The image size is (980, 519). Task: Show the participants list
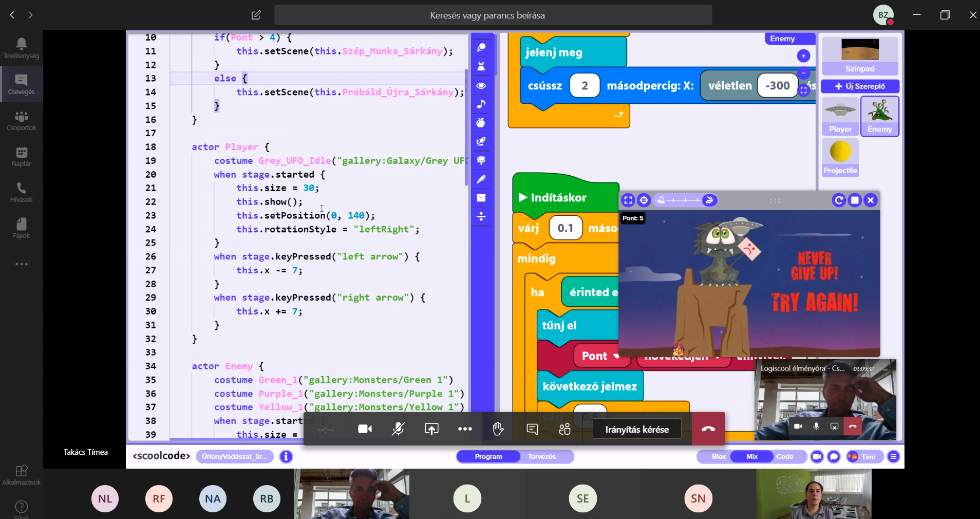564,429
